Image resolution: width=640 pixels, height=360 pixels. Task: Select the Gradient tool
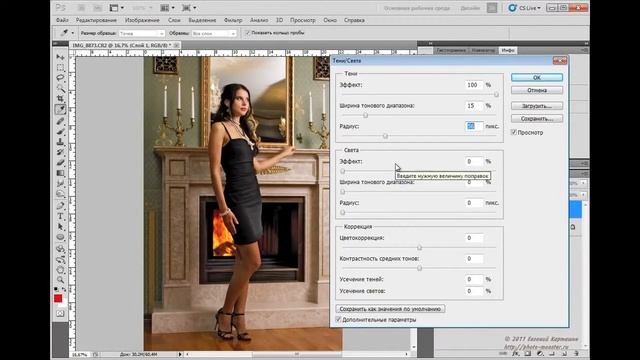[x=60, y=173]
